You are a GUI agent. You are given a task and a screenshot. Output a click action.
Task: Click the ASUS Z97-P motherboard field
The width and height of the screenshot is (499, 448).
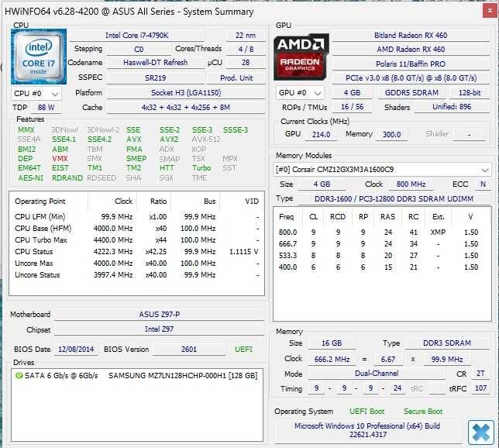[x=159, y=315]
